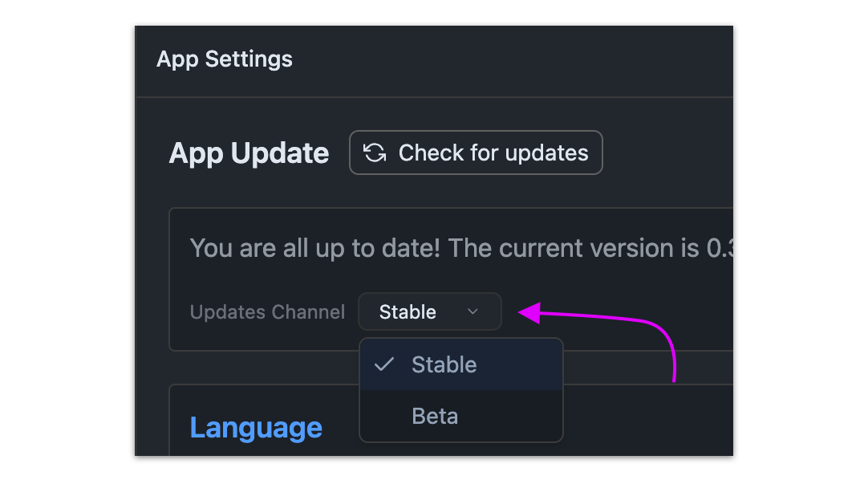The width and height of the screenshot is (868, 480).
Task: Click the 'Stable' text on the dropdown button
Action: (x=408, y=311)
